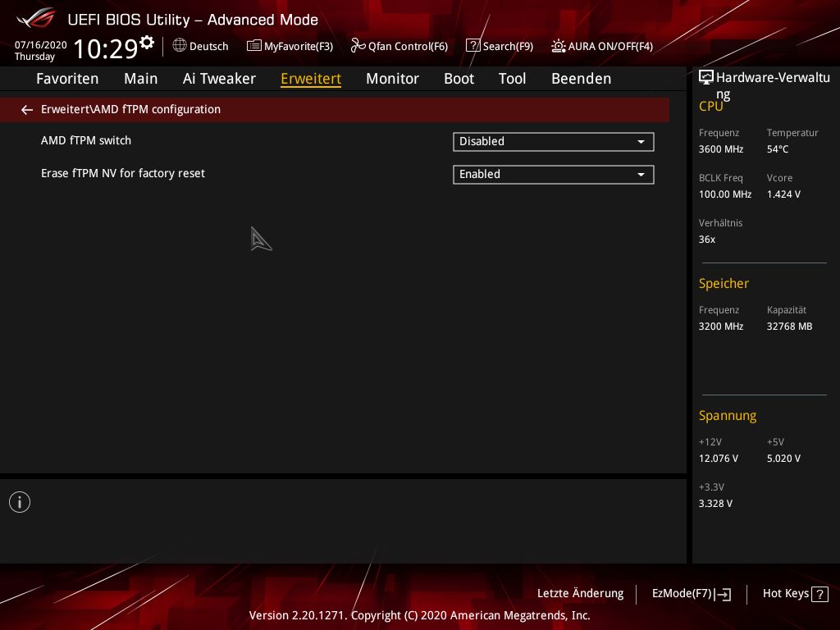Toggle AURA ON/OFF(F4)
The height and width of the screenshot is (630, 840).
coord(602,46)
